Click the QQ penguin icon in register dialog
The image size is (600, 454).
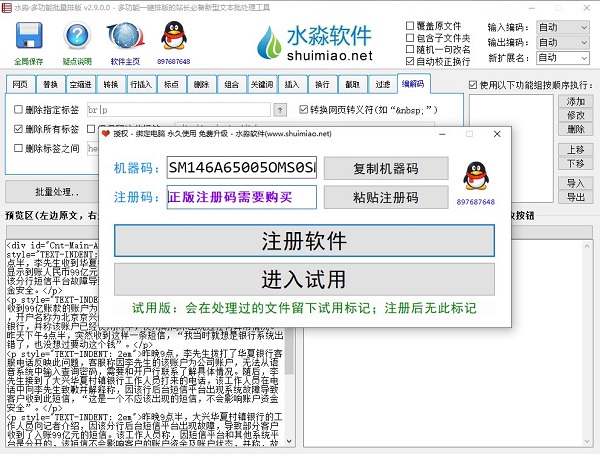tap(476, 176)
